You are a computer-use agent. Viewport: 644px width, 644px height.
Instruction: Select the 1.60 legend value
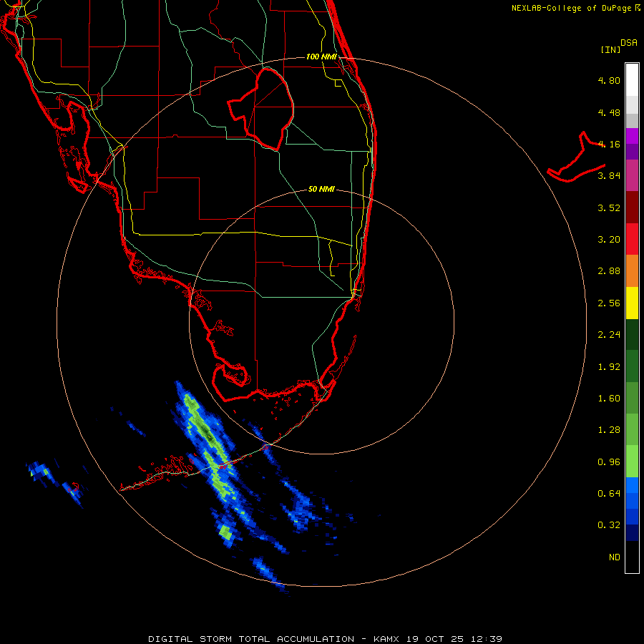(x=609, y=399)
